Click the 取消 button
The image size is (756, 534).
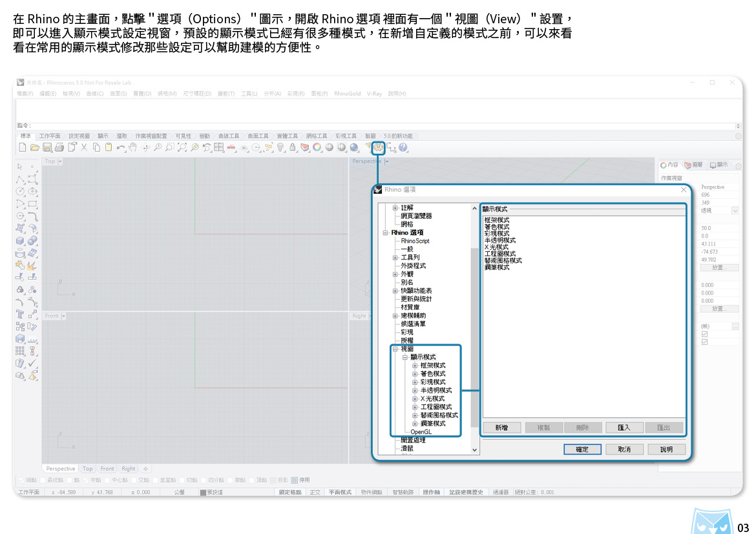point(624,449)
